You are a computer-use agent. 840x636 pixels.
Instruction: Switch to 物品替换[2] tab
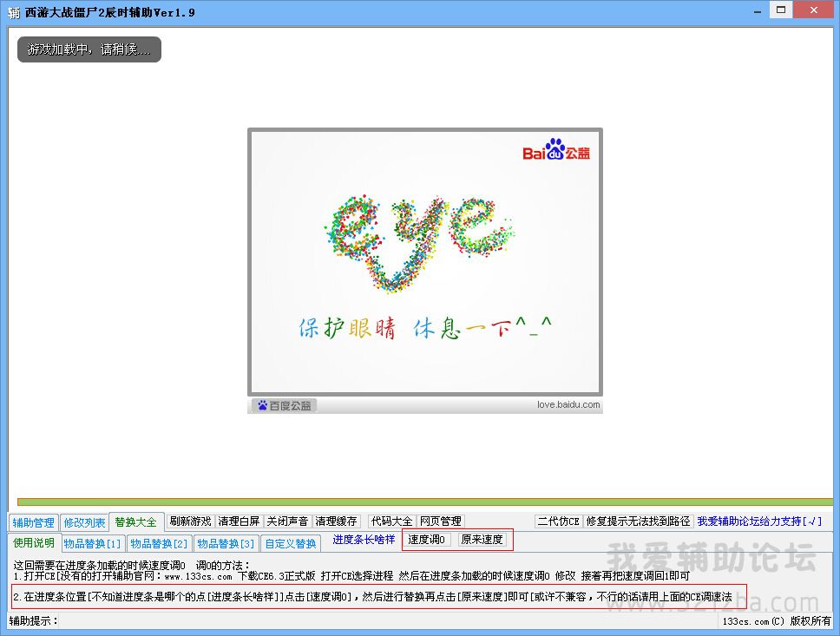(x=159, y=544)
